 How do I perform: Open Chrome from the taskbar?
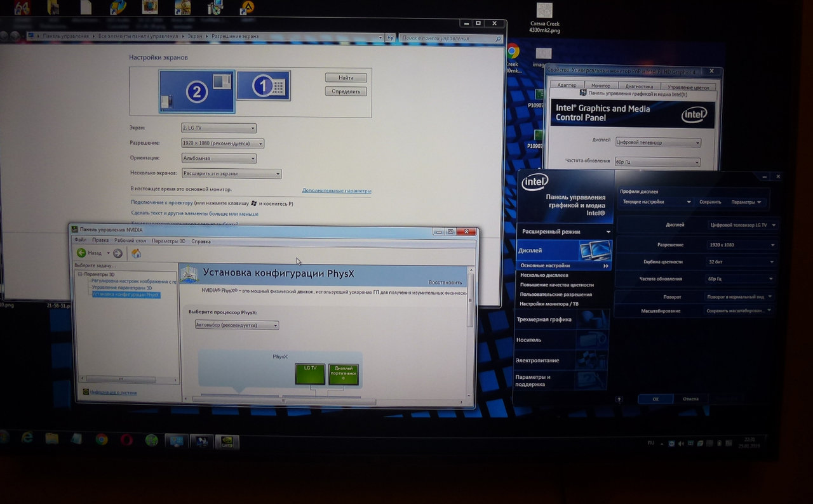102,439
